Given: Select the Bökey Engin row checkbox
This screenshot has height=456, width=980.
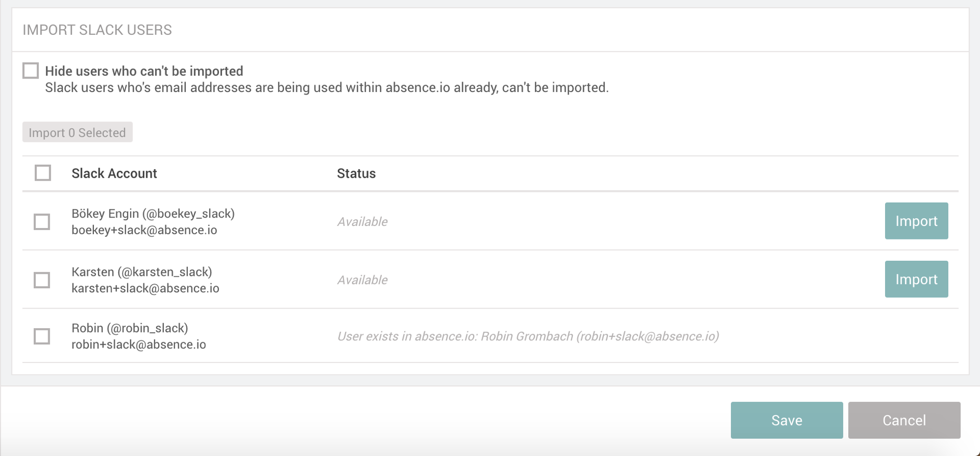Looking at the screenshot, I should click(x=42, y=222).
